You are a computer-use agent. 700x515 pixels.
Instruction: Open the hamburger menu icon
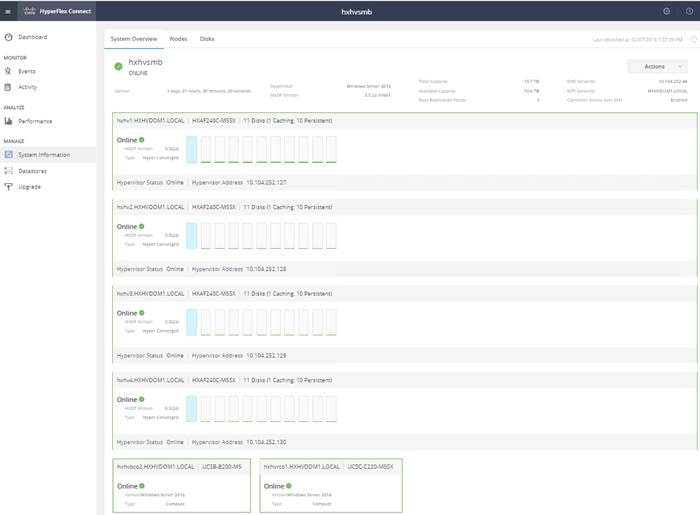click(8, 12)
